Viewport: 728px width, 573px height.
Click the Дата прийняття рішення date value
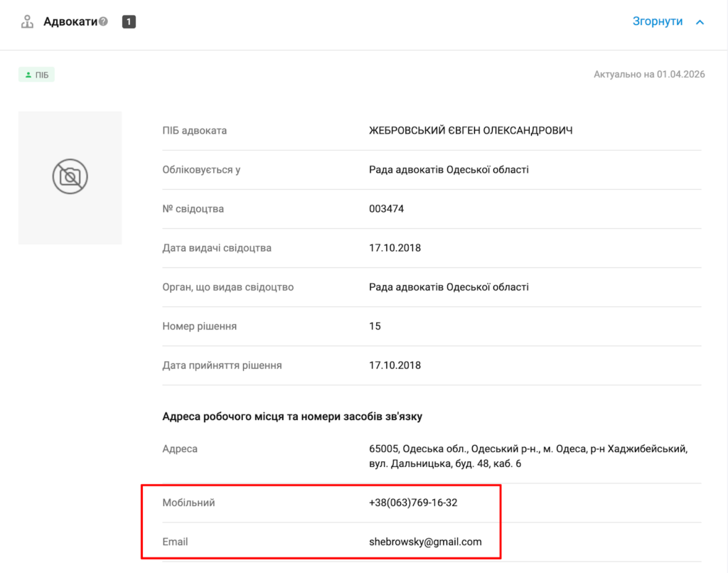(x=395, y=365)
